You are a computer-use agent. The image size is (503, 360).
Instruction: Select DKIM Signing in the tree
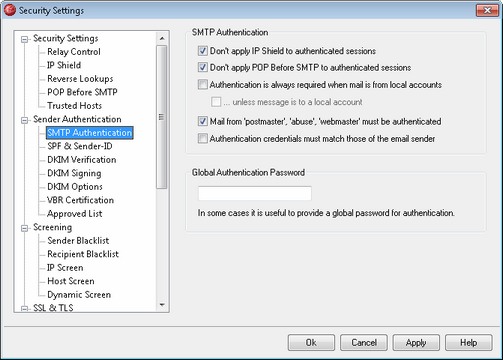tap(74, 173)
